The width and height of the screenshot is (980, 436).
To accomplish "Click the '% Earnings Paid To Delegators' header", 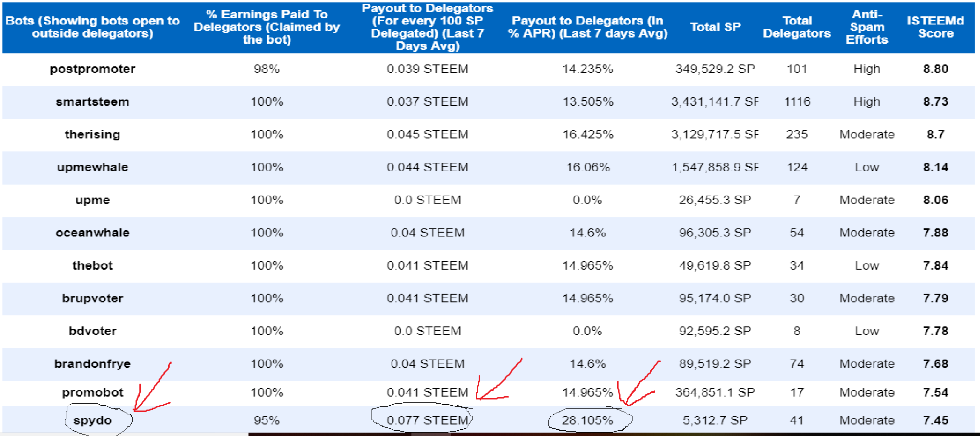I will click(267, 27).
